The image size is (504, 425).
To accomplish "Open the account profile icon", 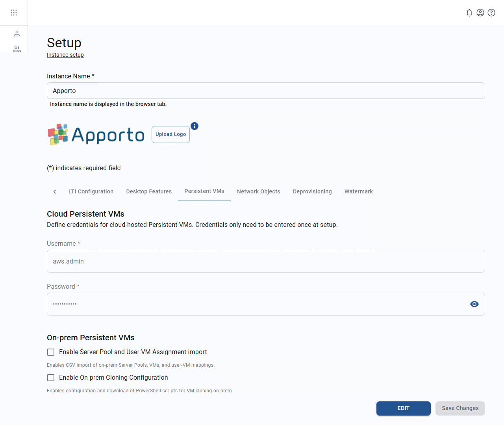I will [480, 13].
